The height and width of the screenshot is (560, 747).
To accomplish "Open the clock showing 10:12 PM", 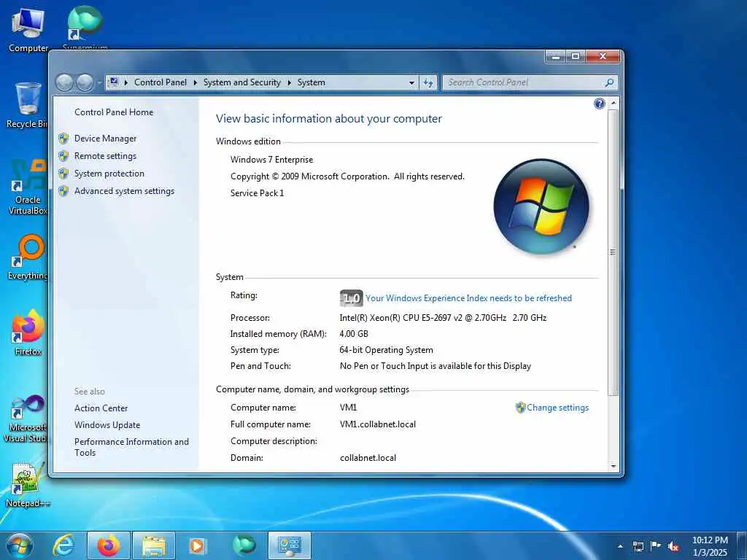I will click(710, 546).
